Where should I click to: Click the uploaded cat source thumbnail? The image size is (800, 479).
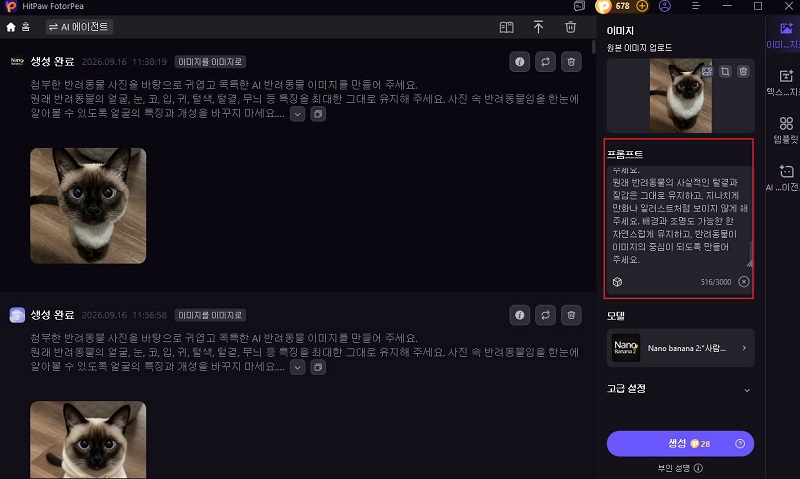tap(681, 96)
